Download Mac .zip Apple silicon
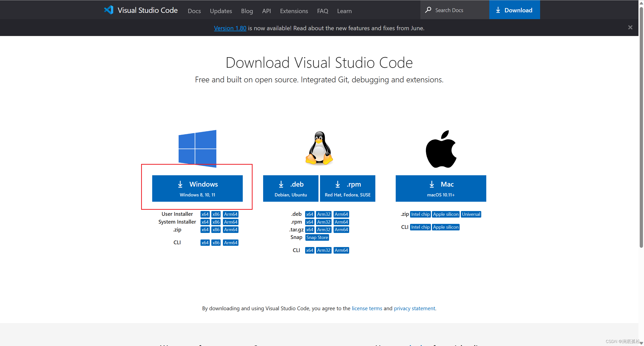644x346 pixels. tap(446, 214)
